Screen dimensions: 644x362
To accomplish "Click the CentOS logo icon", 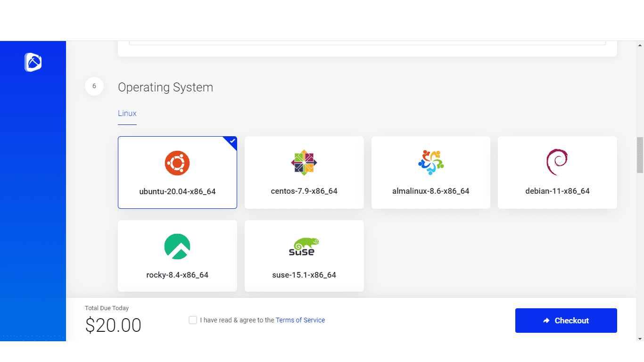I will point(304,163).
